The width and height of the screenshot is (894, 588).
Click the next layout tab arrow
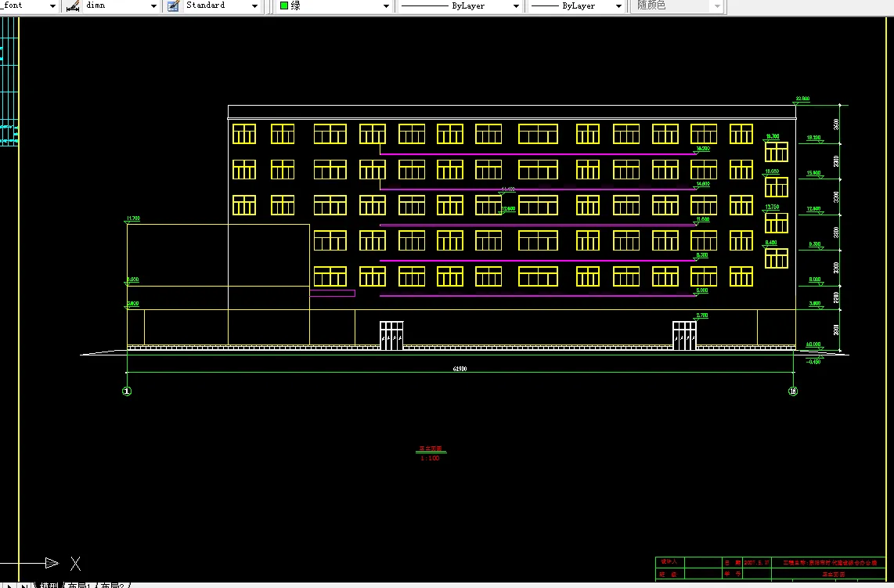pos(9,585)
